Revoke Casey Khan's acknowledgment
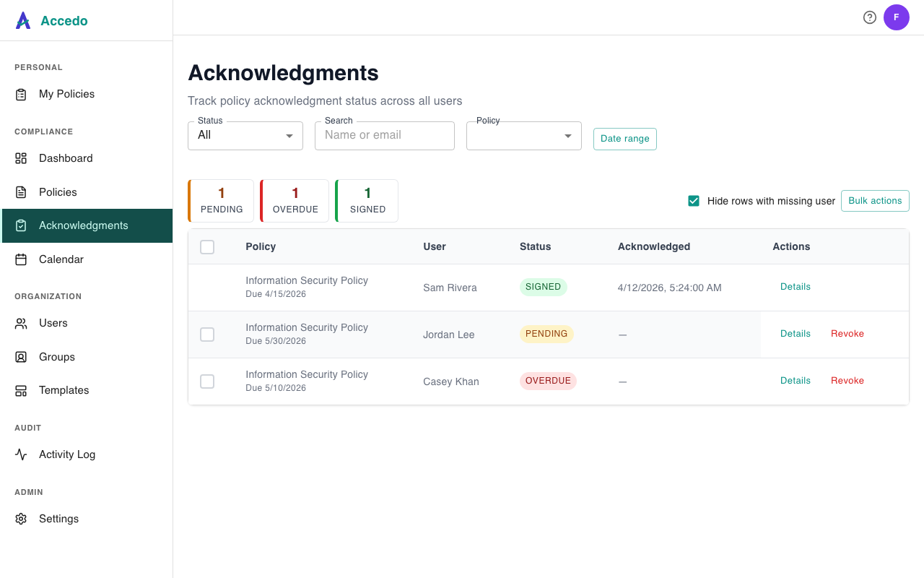Image resolution: width=924 pixels, height=578 pixels. [x=847, y=381]
